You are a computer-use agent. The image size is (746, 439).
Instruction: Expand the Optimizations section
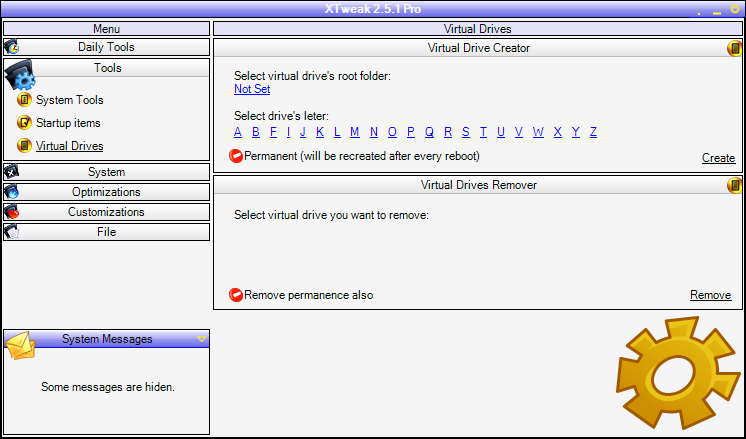[x=107, y=192]
